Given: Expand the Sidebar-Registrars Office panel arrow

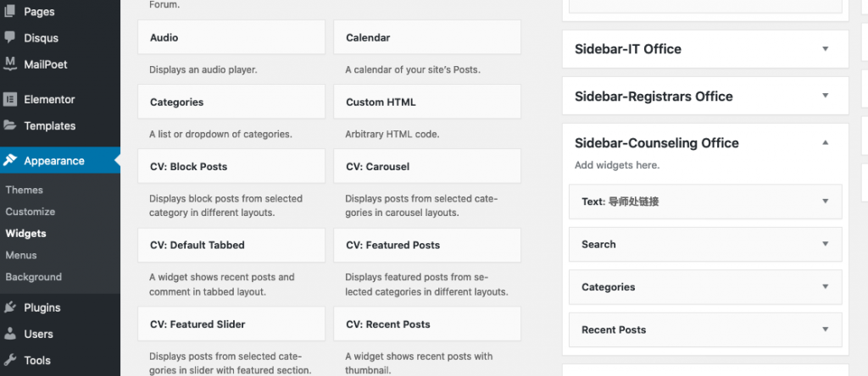Looking at the screenshot, I should (825, 97).
